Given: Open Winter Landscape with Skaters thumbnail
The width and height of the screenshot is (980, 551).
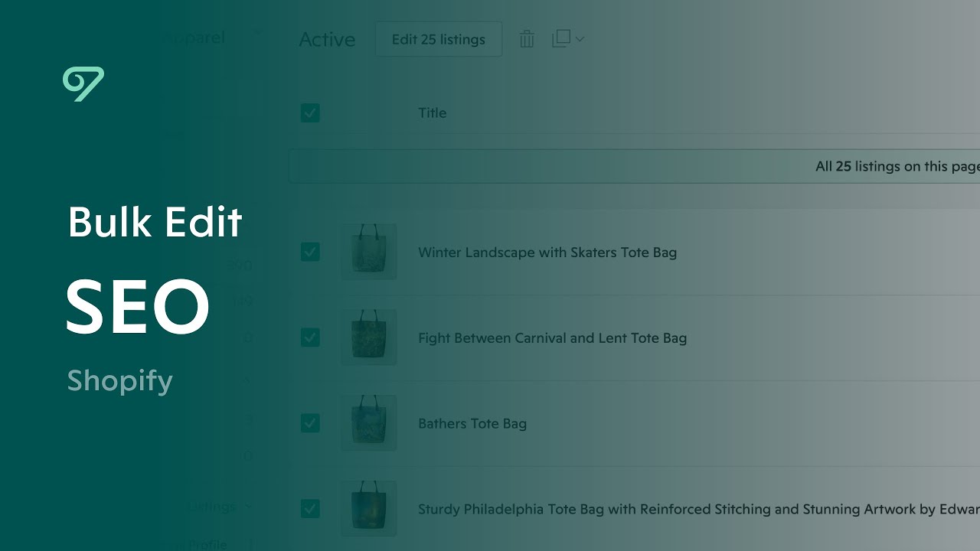Looking at the screenshot, I should point(369,252).
